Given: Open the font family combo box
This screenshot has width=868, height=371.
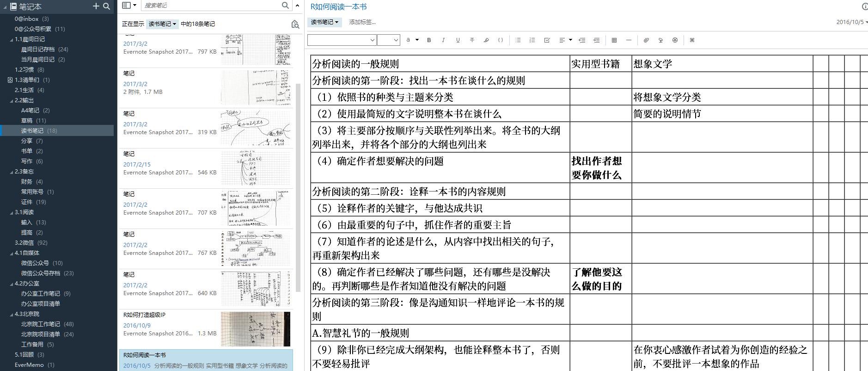Looking at the screenshot, I should 342,40.
